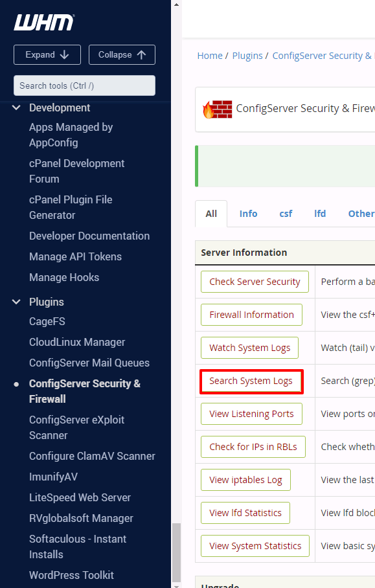Switch to the Other tab
Viewport: 375px width, 588px height.
pyautogui.click(x=361, y=214)
